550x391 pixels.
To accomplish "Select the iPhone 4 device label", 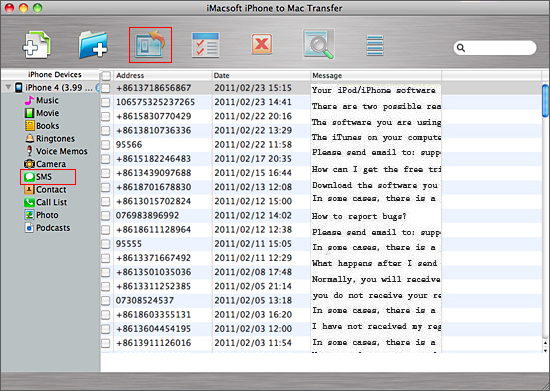I will click(59, 87).
